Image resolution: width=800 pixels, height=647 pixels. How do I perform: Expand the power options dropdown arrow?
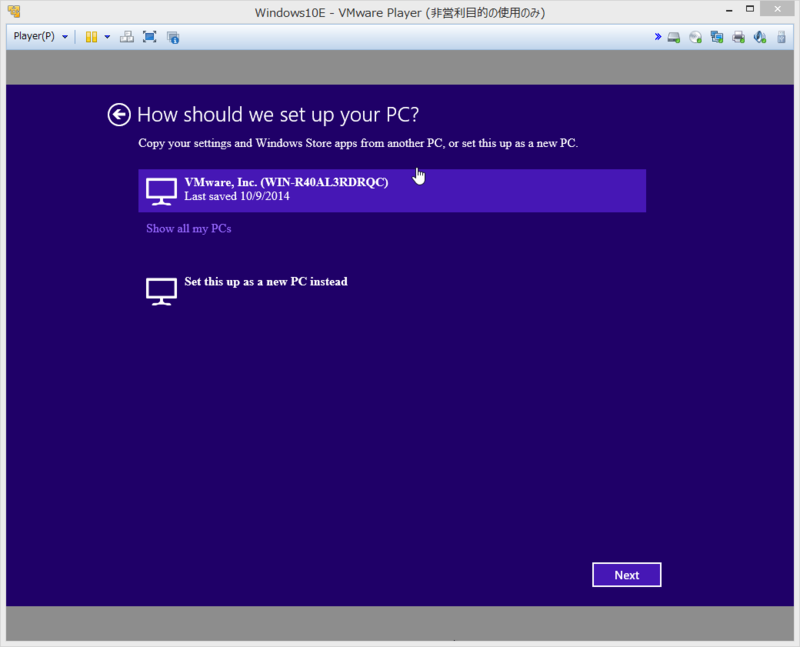[x=107, y=37]
